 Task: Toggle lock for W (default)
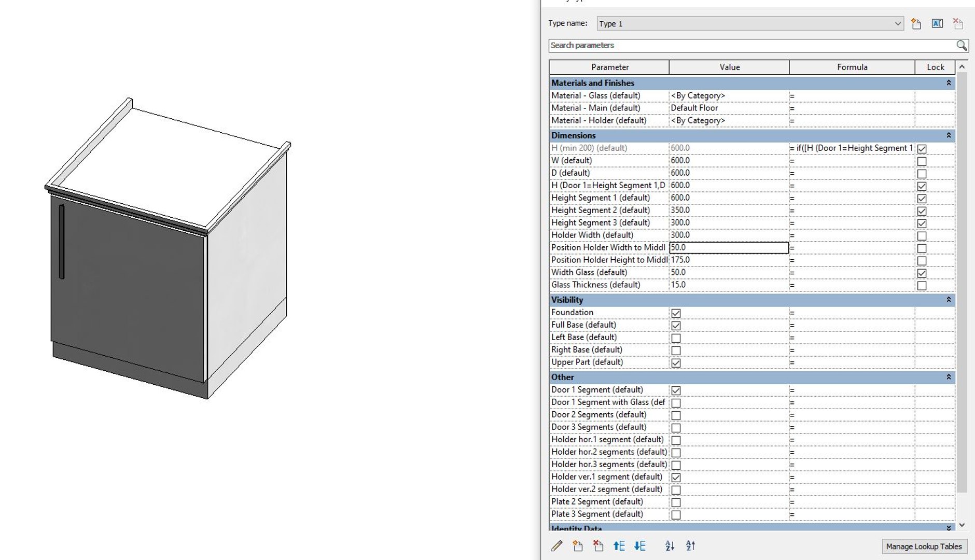tap(922, 161)
